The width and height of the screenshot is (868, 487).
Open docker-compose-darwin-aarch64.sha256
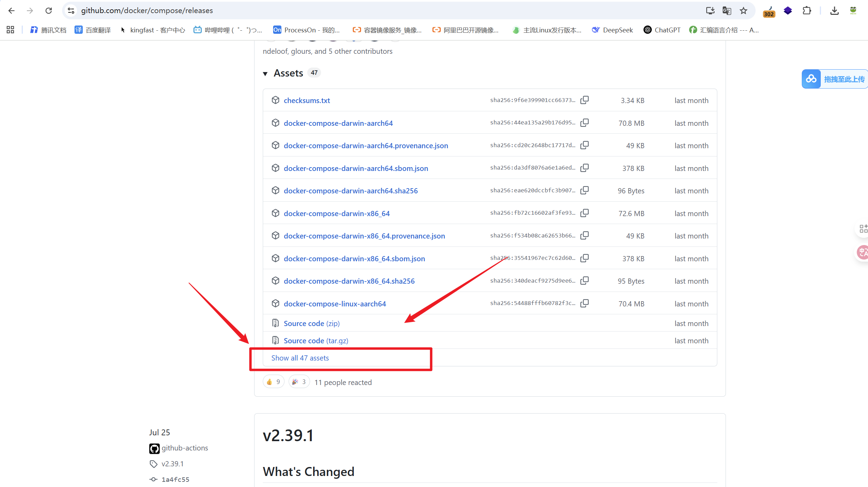351,191
